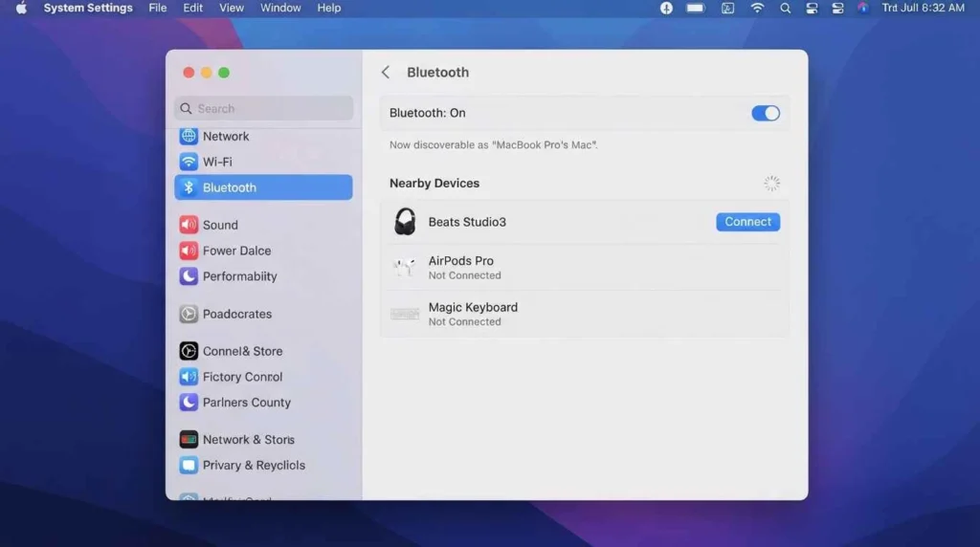980x547 pixels.
Task: Select the Beats Studio3 device name
Action: (x=467, y=222)
